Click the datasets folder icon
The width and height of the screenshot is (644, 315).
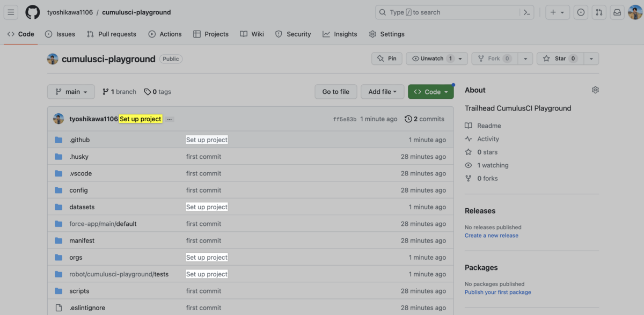click(x=58, y=207)
